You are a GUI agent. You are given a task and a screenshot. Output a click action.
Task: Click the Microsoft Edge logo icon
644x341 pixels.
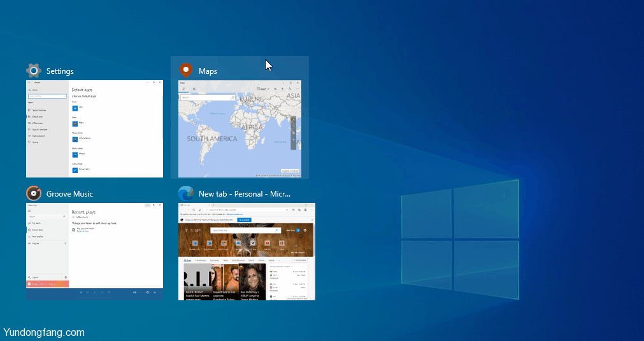[x=186, y=193]
